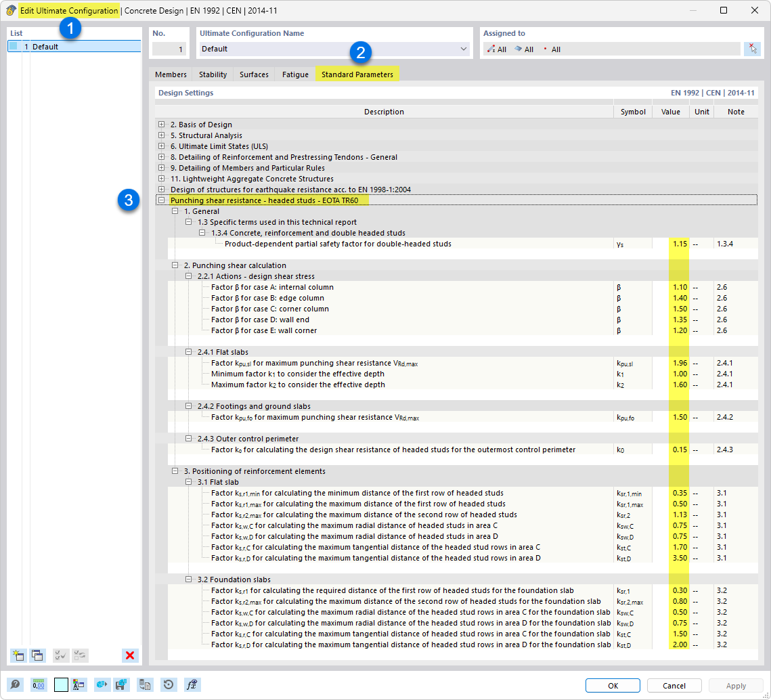Expand 2. Basis of Design
771x700 pixels.
click(161, 125)
